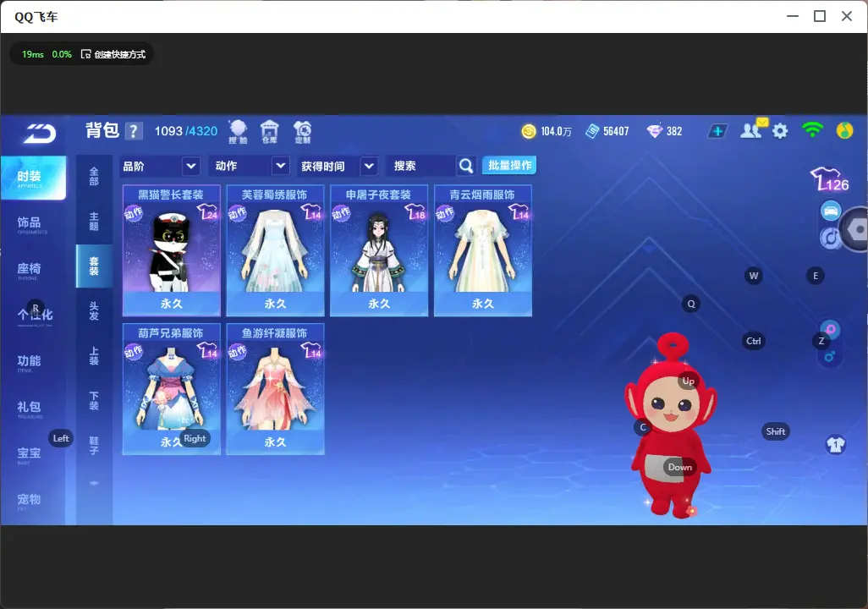Switch to the 宝宝 category tab
Image resolution: width=868 pixels, height=609 pixels.
point(32,454)
